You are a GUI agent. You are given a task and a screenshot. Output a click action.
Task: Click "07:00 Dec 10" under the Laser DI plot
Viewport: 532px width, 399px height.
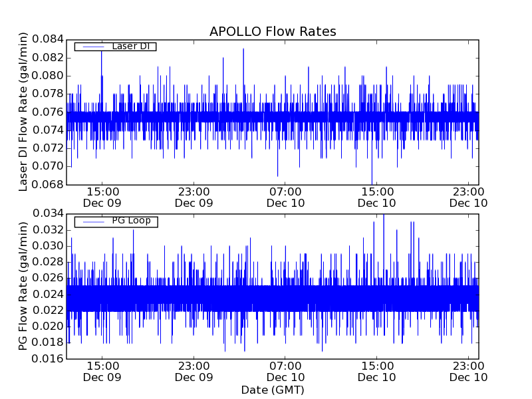coord(285,198)
